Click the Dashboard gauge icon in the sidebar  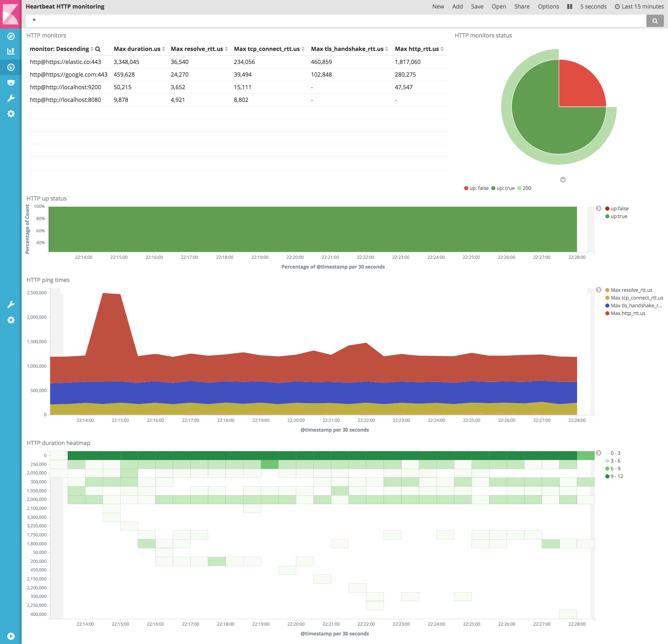point(11,67)
